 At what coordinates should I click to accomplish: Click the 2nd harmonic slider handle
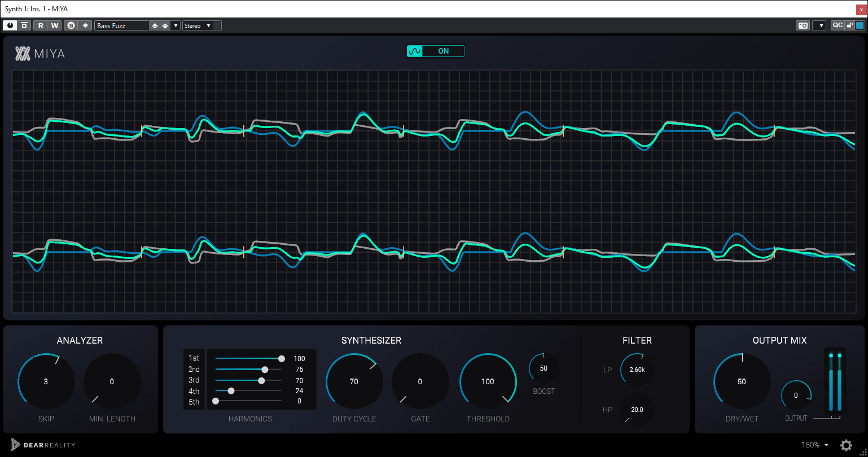[x=265, y=370]
